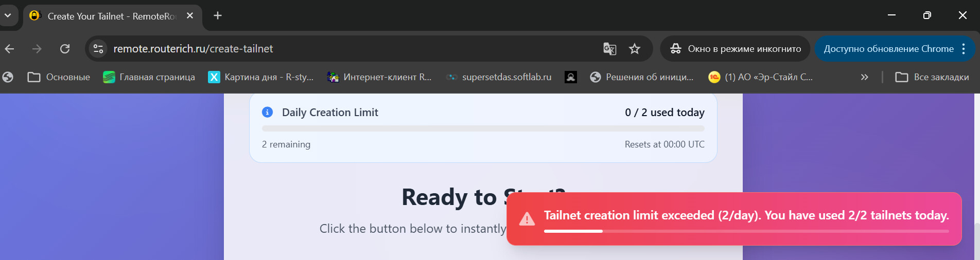Bookmark this page with the star icon

635,49
